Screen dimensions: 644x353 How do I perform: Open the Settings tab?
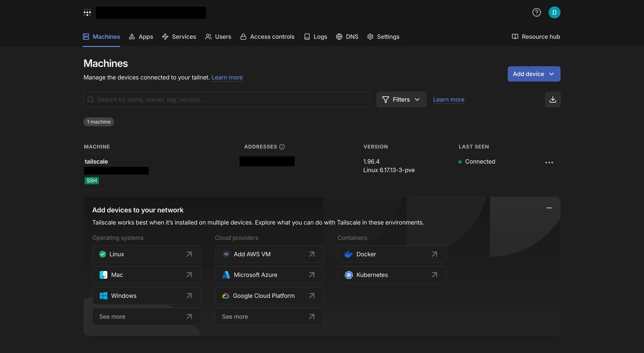(x=383, y=37)
